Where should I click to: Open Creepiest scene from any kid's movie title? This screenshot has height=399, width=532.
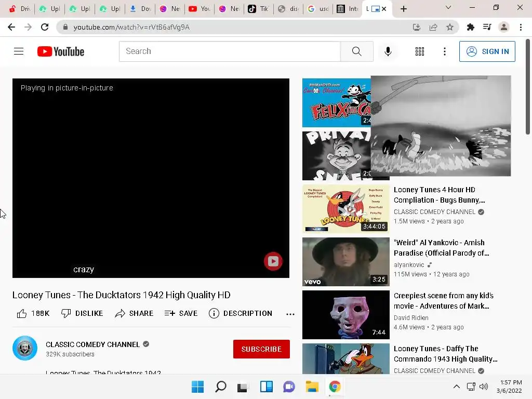pyautogui.click(x=444, y=301)
